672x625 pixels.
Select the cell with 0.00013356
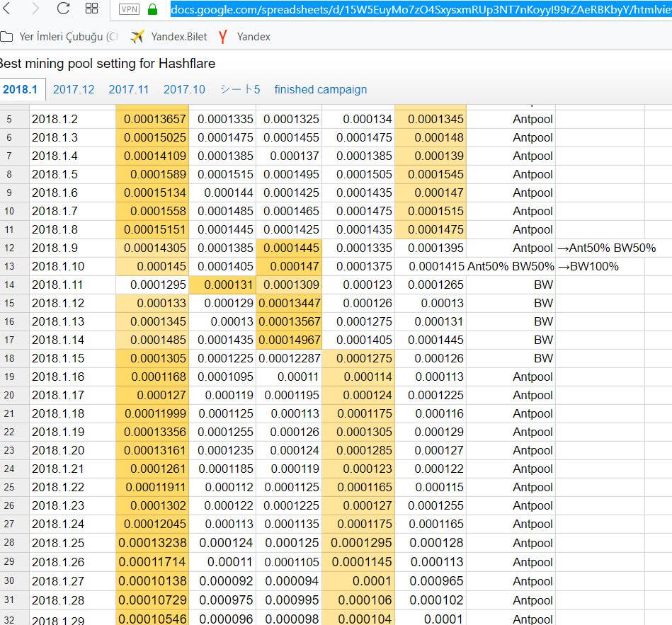(x=152, y=432)
